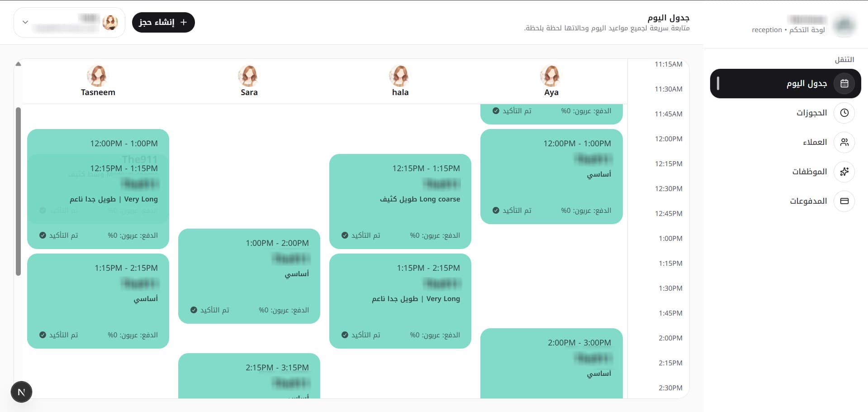Click the confirmed check icon on Sara's 1:00PM booking
This screenshot has height=412, width=868.
(194, 310)
